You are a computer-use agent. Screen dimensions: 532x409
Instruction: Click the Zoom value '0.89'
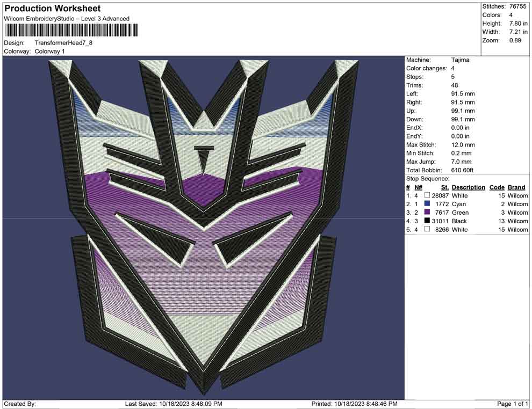pyautogui.click(x=515, y=40)
